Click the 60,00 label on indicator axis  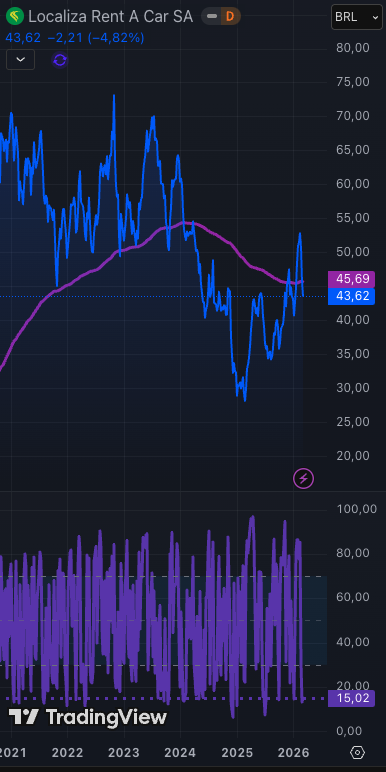(x=353, y=597)
